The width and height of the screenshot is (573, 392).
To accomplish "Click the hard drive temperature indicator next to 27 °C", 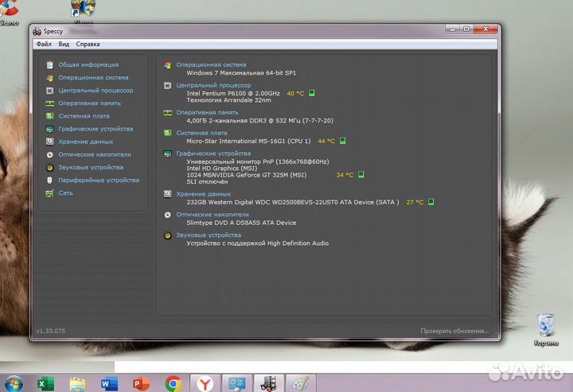I will tap(431, 202).
